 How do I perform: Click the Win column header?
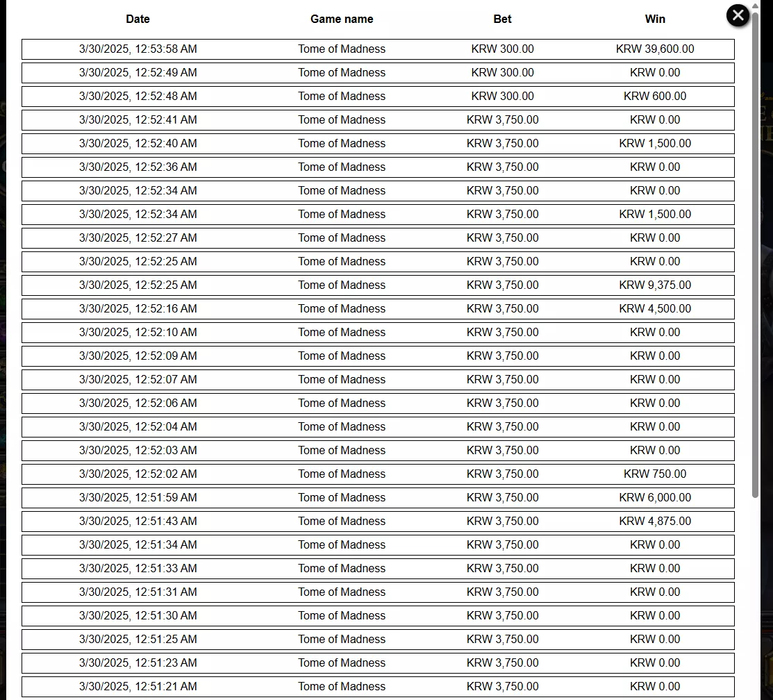[655, 19]
